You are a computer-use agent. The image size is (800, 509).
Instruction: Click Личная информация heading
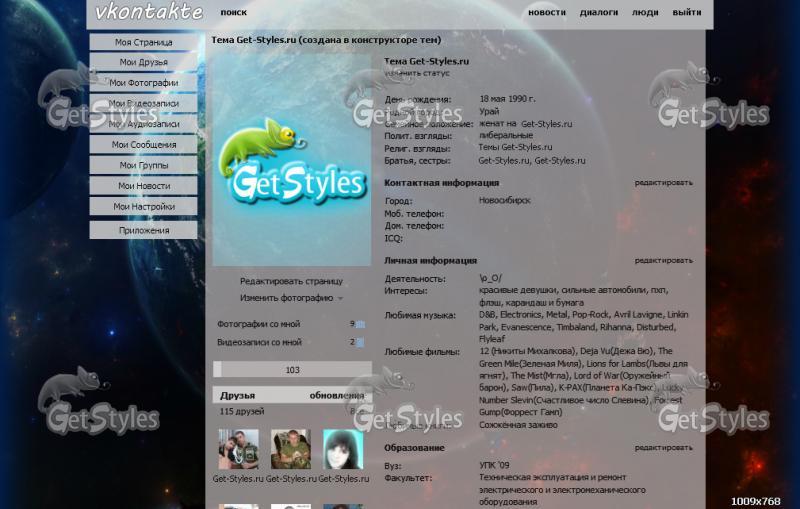point(430,260)
